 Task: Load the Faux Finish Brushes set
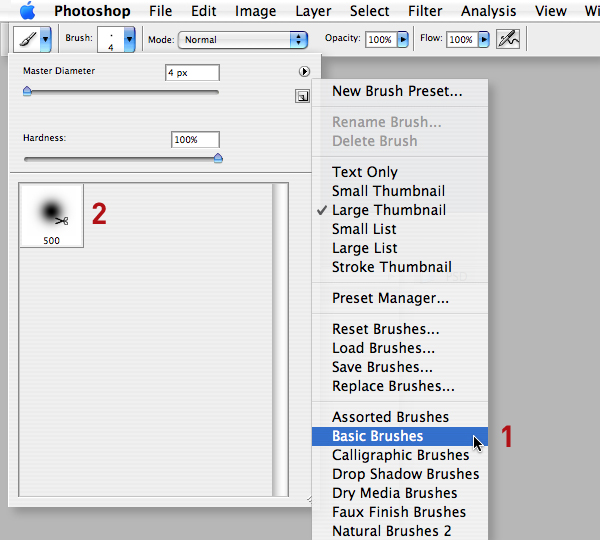coord(398,512)
